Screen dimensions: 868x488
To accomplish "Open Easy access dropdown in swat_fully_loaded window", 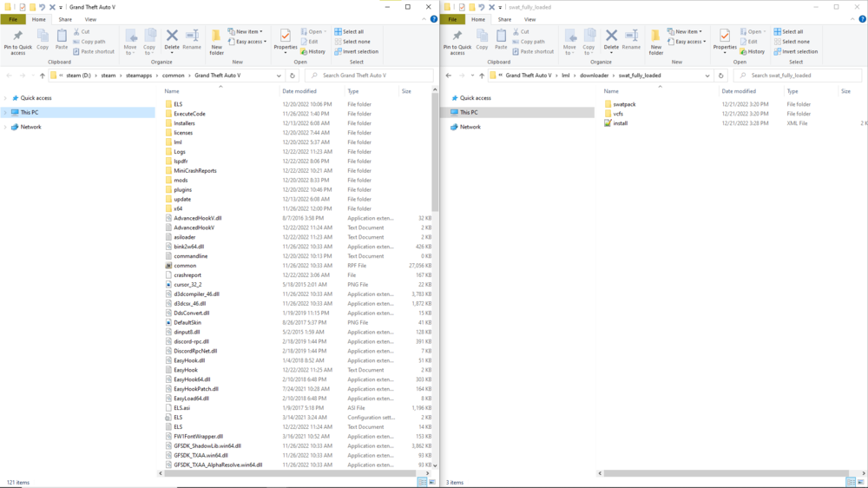I will click(687, 42).
